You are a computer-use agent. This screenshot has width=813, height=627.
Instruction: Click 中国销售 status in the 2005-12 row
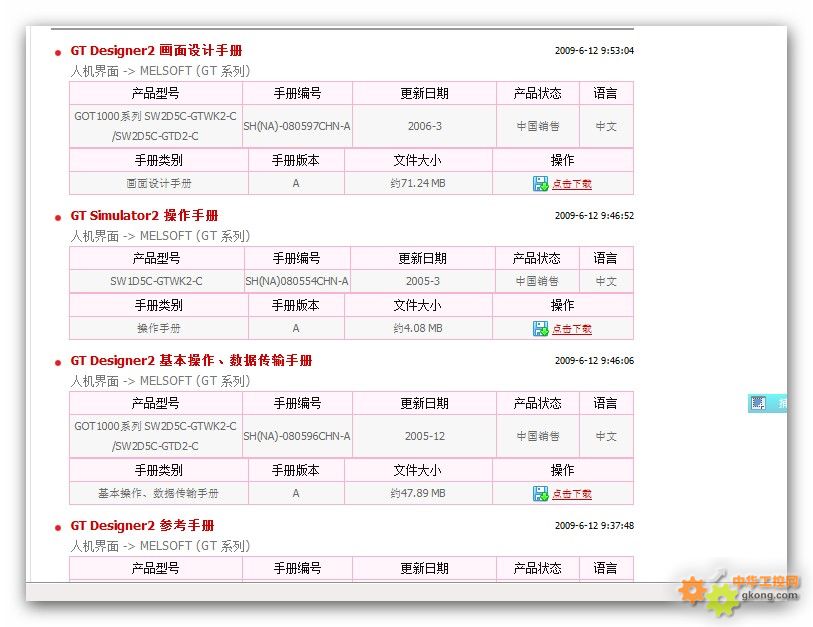pos(538,436)
